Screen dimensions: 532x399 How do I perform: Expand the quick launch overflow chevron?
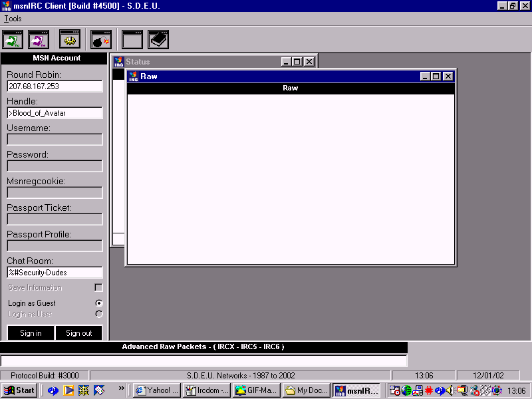pos(121,388)
